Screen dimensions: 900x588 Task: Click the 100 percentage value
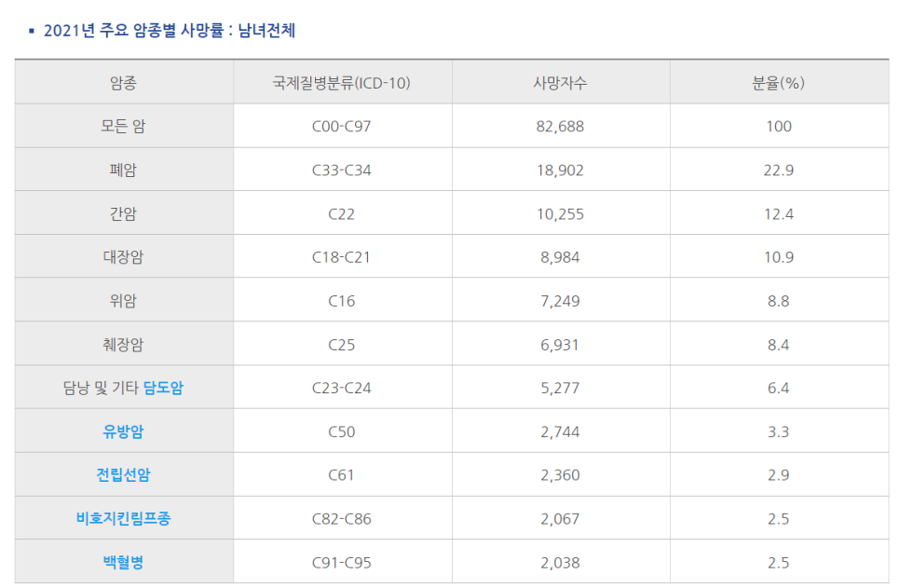click(x=779, y=127)
